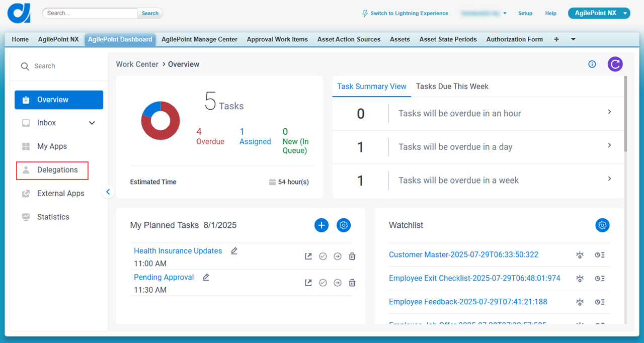The height and width of the screenshot is (343, 644).
Task: Open Pending Approval in new window
Action: 308,283
